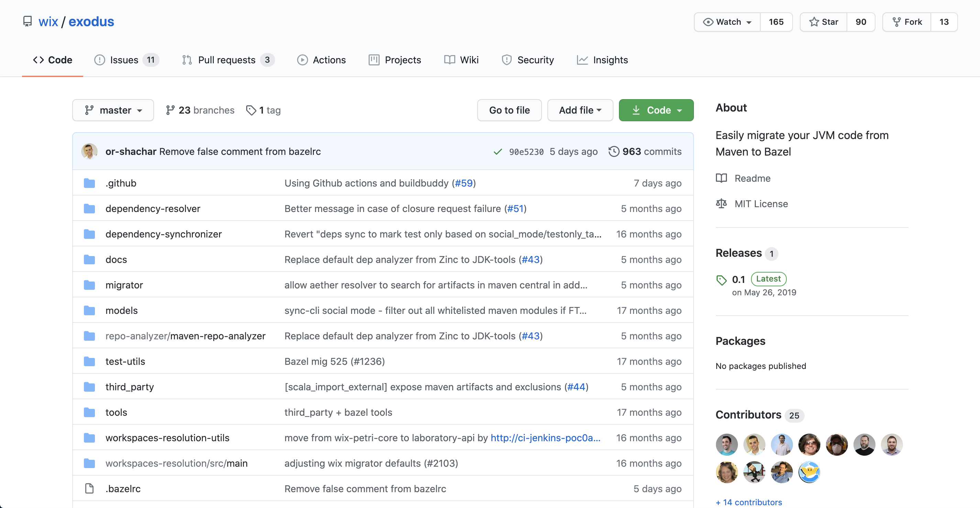Click the MIT License scale icon

tap(721, 204)
